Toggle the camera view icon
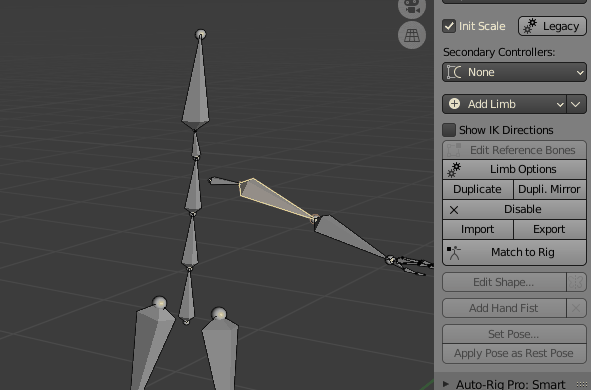This screenshot has width=591, height=390. tap(412, 7)
